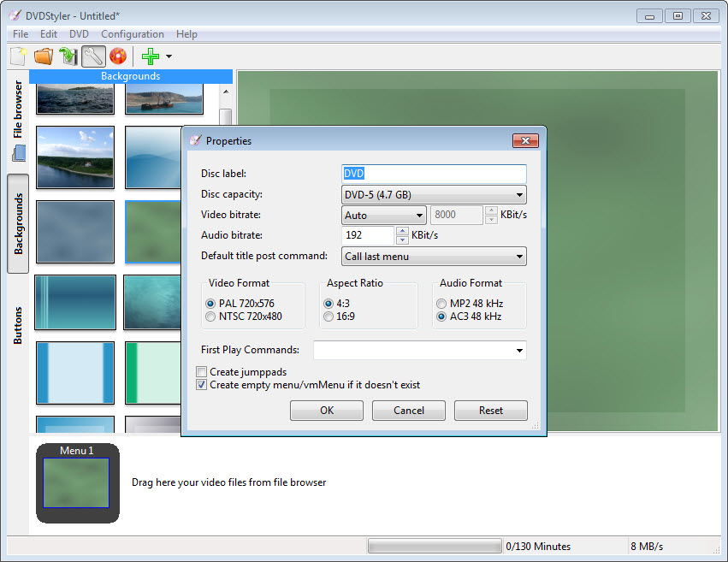The image size is (728, 562).
Task: Select the green blurred background thumbnail
Action: [153, 232]
